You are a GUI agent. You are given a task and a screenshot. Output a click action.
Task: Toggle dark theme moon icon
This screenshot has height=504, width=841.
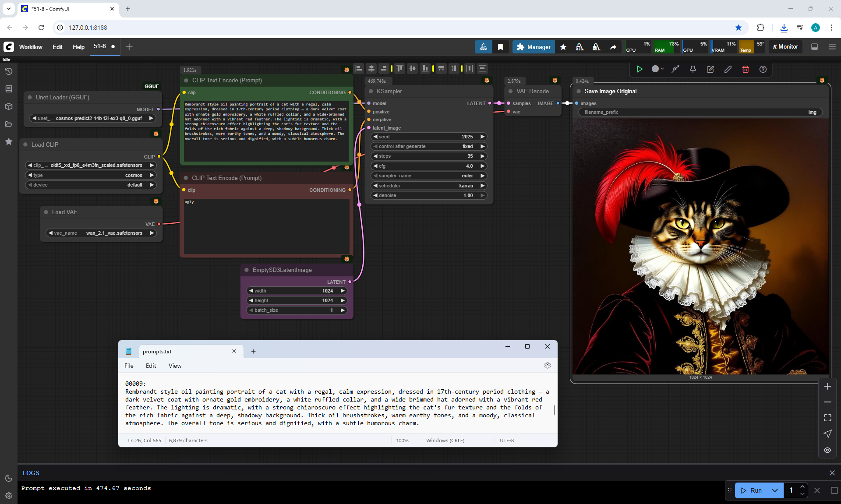coord(9,478)
